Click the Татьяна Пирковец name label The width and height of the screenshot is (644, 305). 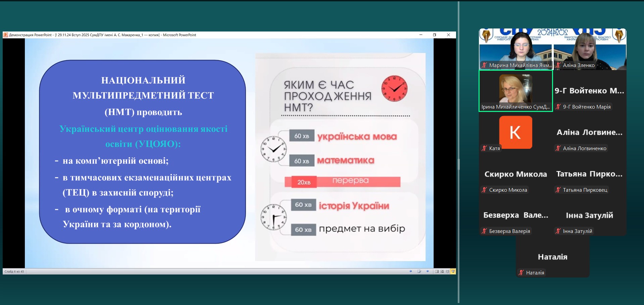(x=585, y=190)
